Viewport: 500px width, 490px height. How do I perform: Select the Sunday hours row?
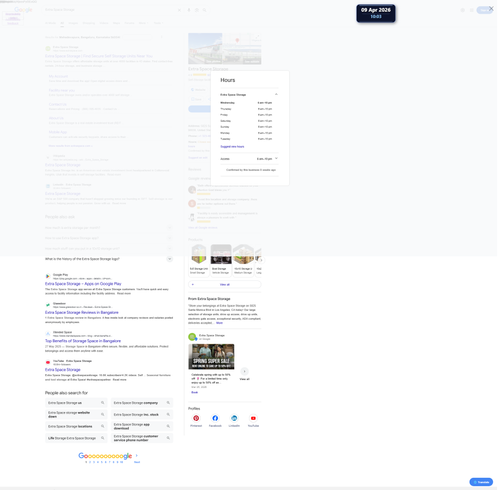(x=246, y=127)
